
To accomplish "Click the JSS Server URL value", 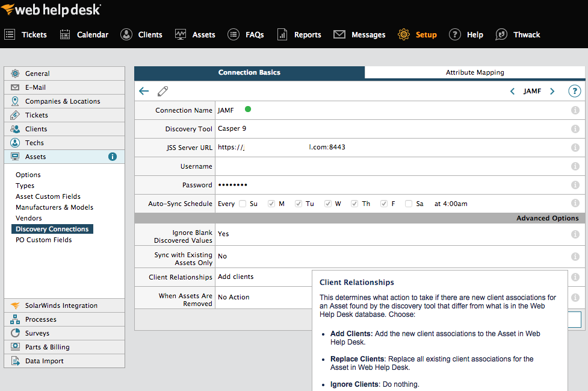I will [x=282, y=147].
